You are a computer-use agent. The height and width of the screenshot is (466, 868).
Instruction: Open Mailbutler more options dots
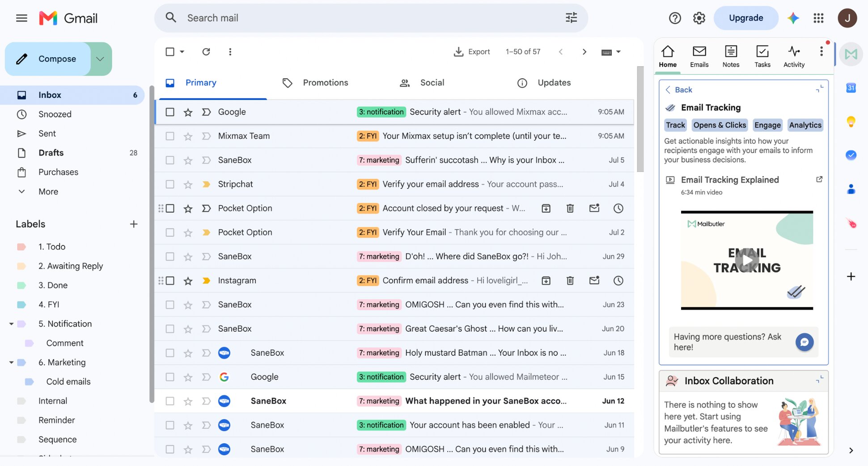(821, 51)
